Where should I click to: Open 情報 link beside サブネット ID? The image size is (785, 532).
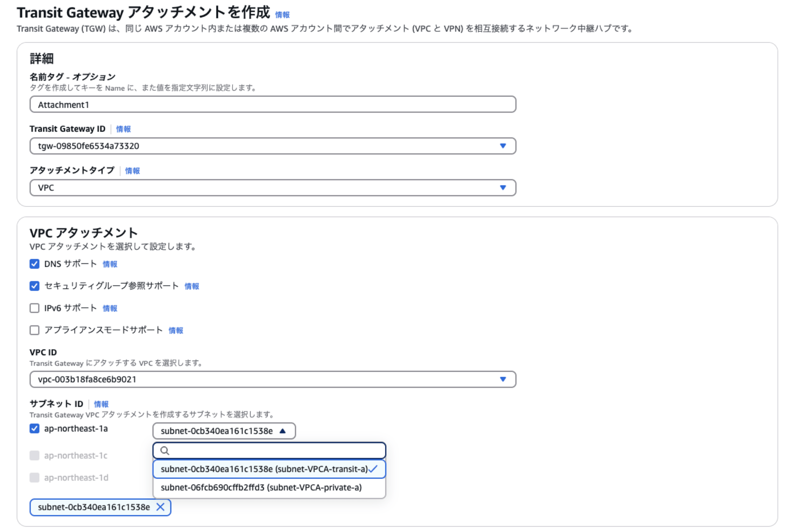click(101, 404)
